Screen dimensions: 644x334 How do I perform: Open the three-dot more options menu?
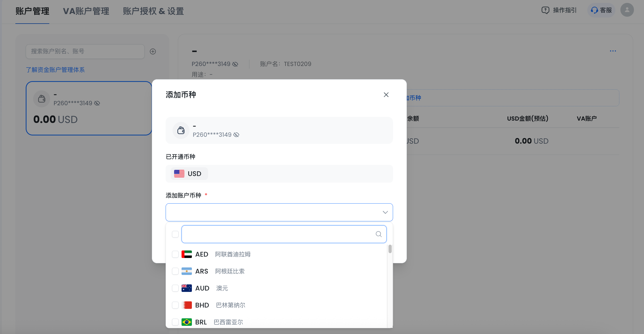coord(613,51)
